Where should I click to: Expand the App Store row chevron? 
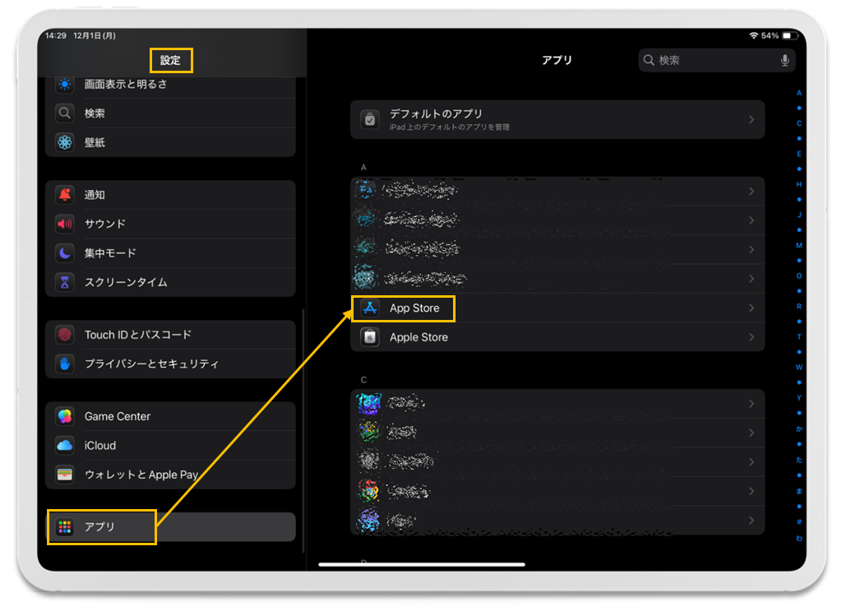click(x=751, y=308)
